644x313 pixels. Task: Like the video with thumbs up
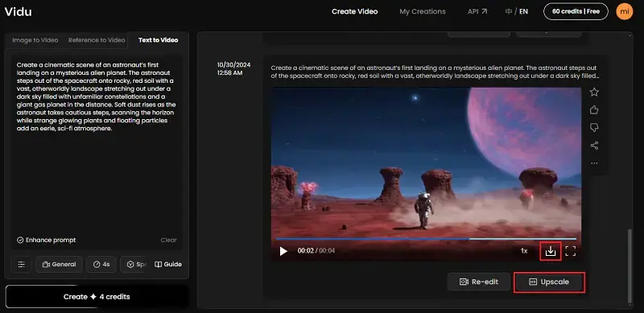tap(594, 109)
